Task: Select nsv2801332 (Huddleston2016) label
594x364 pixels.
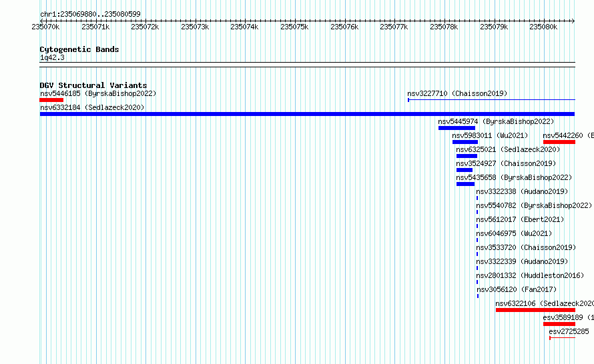Action: pos(530,275)
